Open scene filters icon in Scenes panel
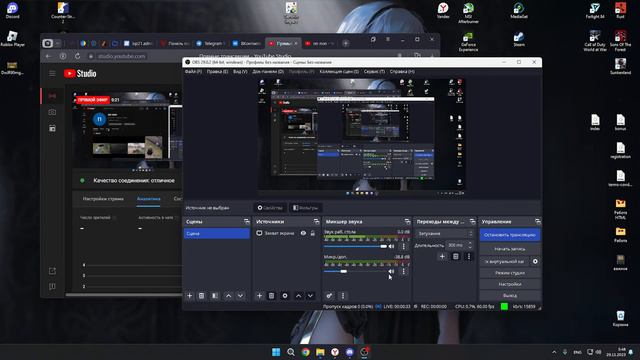Screen dimensions: 640x360 (215, 296)
